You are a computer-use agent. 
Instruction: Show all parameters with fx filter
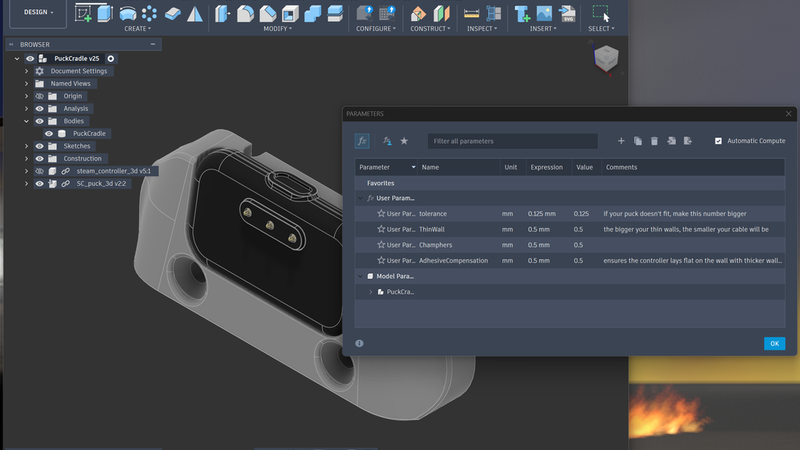[x=362, y=141]
